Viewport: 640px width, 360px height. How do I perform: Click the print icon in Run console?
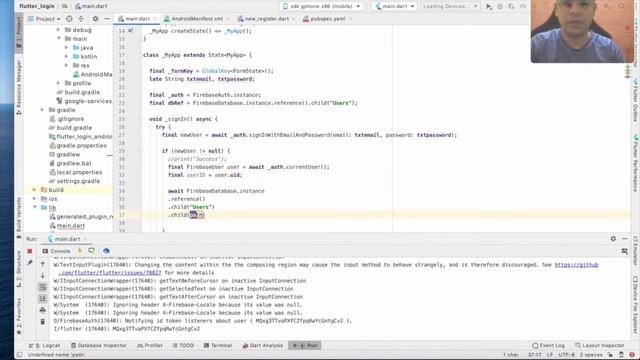point(42,310)
